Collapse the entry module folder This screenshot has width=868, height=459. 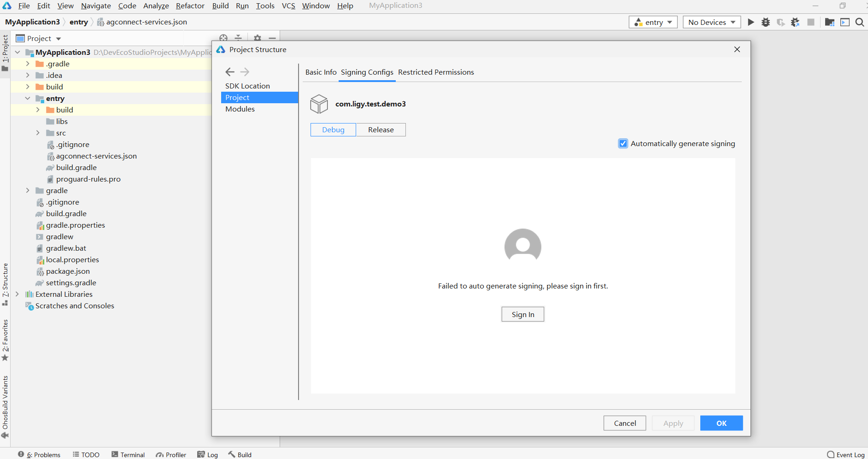point(28,98)
